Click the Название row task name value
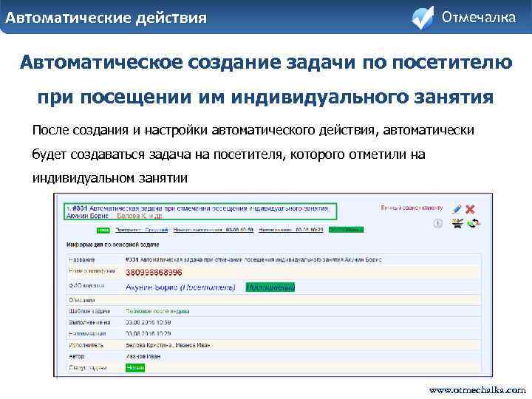 click(x=253, y=259)
